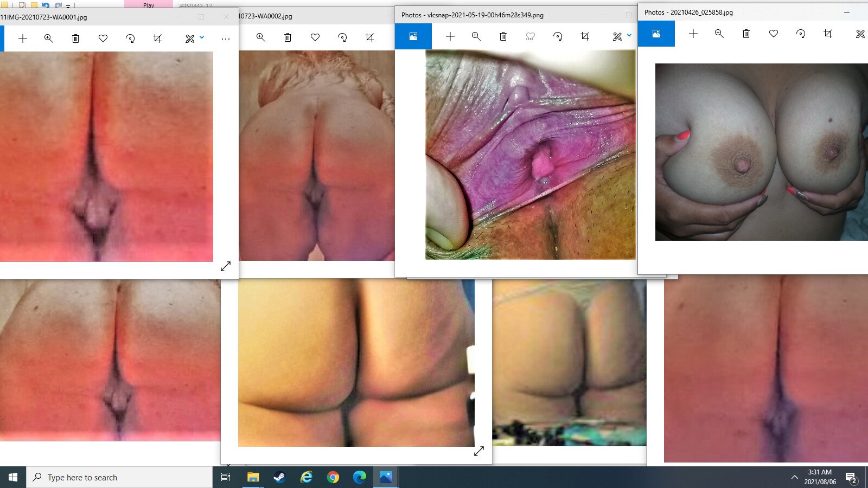Open Action Center notifications

click(x=851, y=478)
